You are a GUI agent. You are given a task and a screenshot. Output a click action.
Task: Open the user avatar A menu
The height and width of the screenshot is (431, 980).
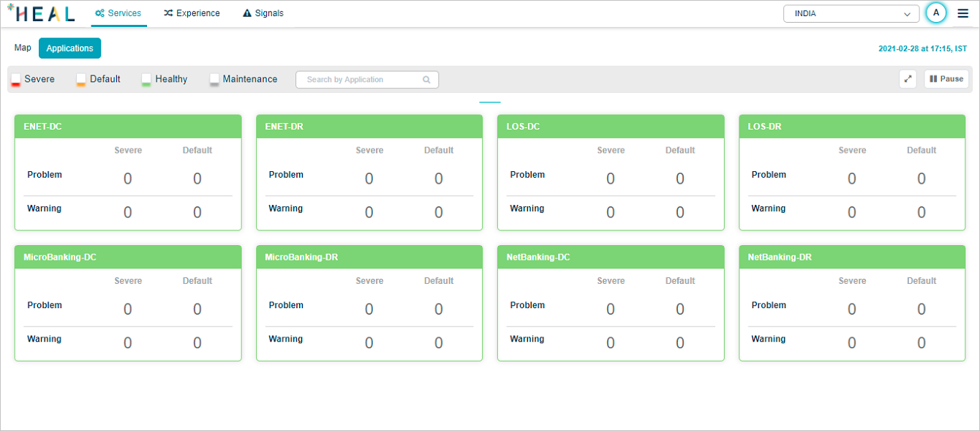[936, 13]
